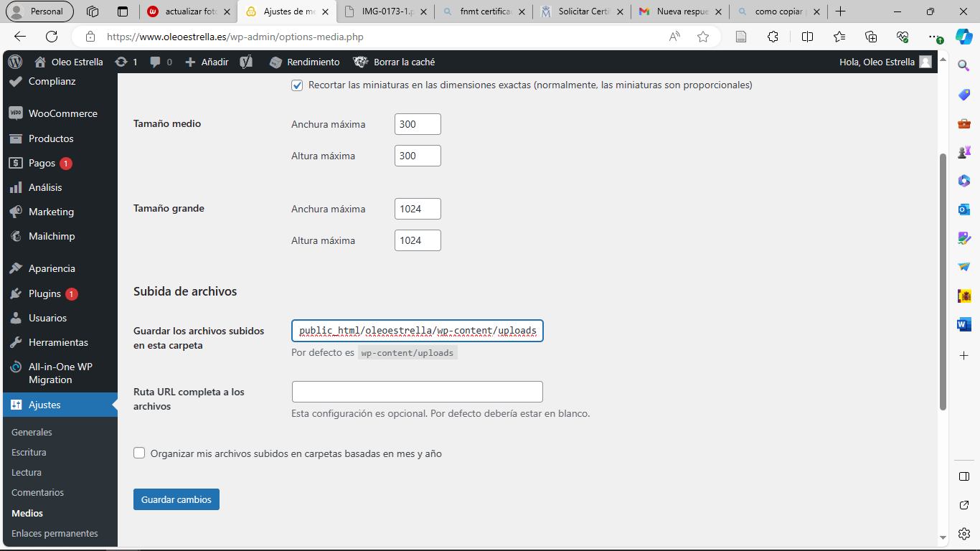The height and width of the screenshot is (551, 980).
Task: Open Copilot in Edge
Action: tap(963, 37)
